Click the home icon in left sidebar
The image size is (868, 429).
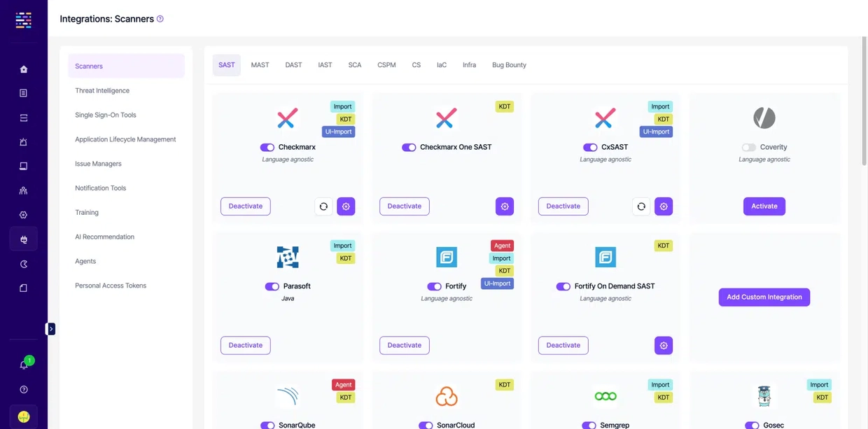(x=24, y=69)
